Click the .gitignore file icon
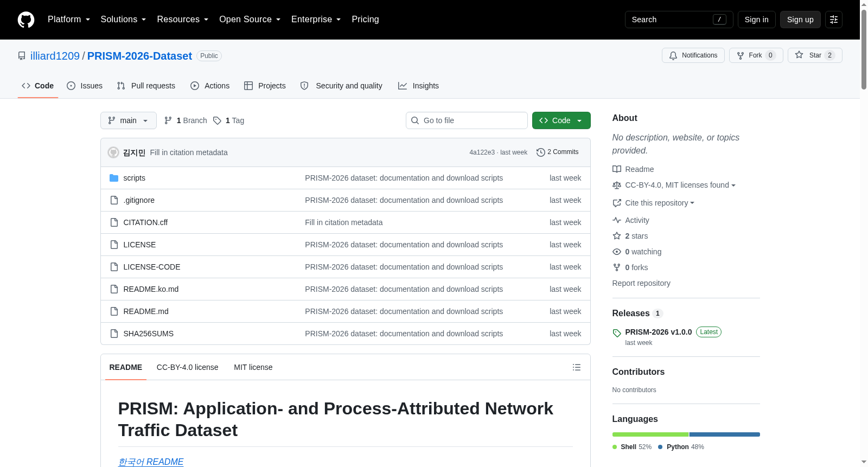This screenshot has height=467, width=868. [x=114, y=200]
